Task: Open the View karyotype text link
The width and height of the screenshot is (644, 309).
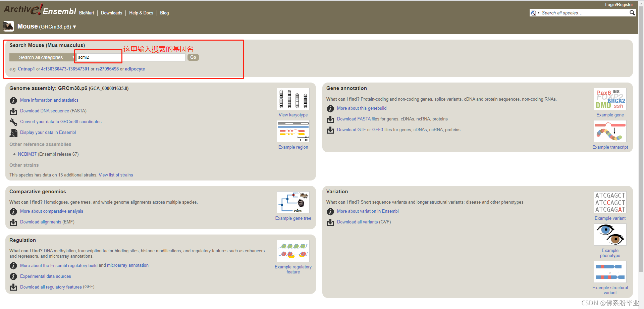Action: [293, 115]
